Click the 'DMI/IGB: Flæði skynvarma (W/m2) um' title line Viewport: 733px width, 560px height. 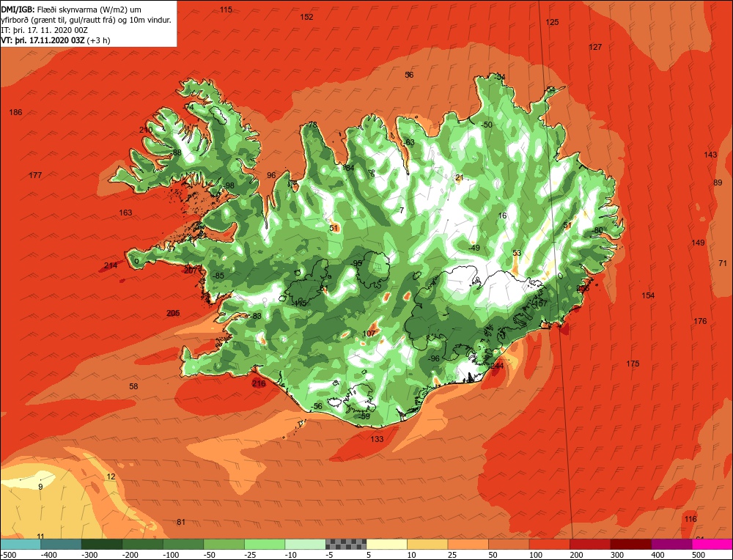coord(71,10)
